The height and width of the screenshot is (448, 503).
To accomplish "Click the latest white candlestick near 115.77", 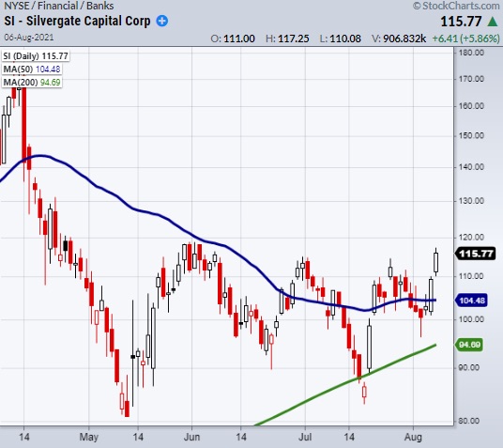I will (x=436, y=262).
